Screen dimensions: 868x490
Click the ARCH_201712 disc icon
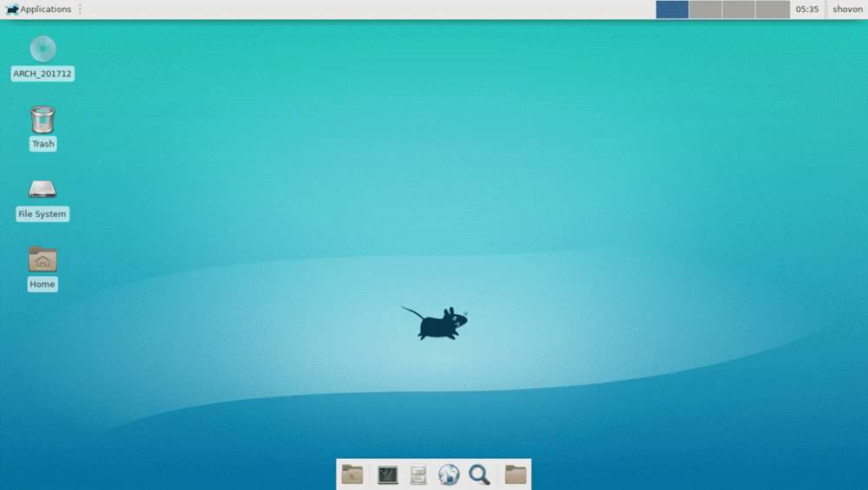(x=43, y=49)
